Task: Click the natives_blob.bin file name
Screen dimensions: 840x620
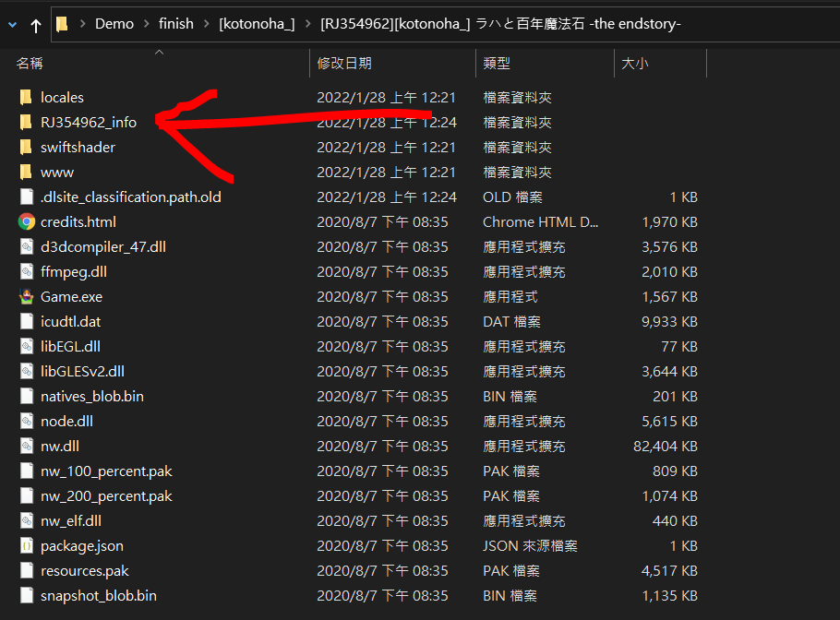Action: click(92, 396)
